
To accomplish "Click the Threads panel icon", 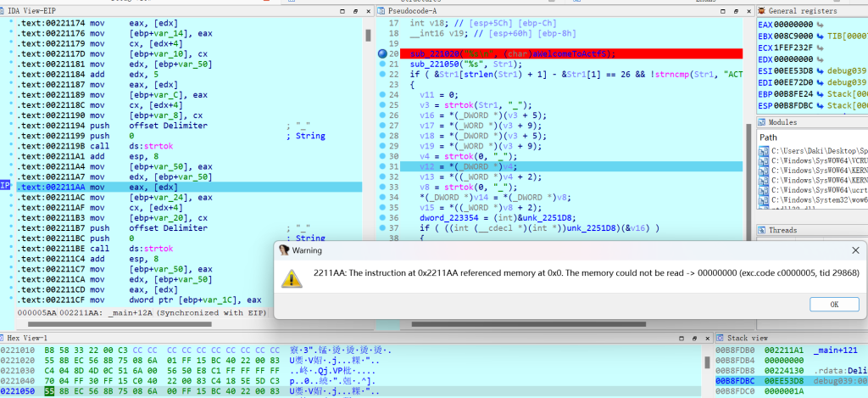I will [762, 230].
